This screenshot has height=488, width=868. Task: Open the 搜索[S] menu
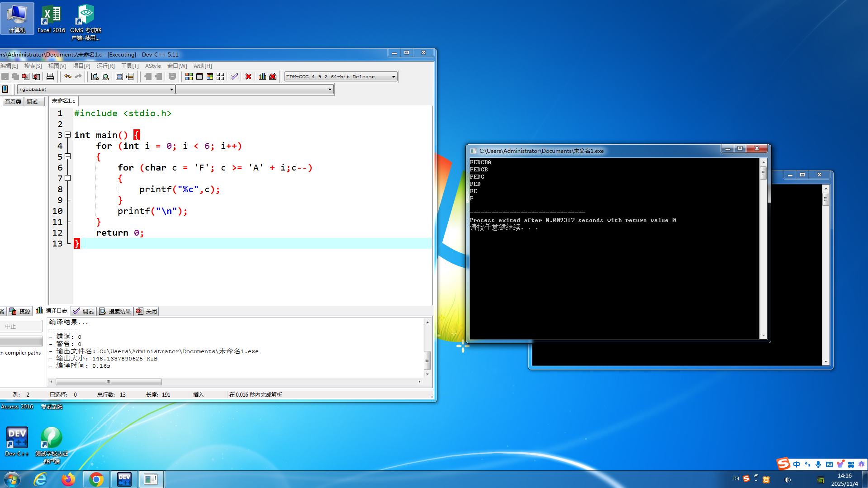pos(33,66)
